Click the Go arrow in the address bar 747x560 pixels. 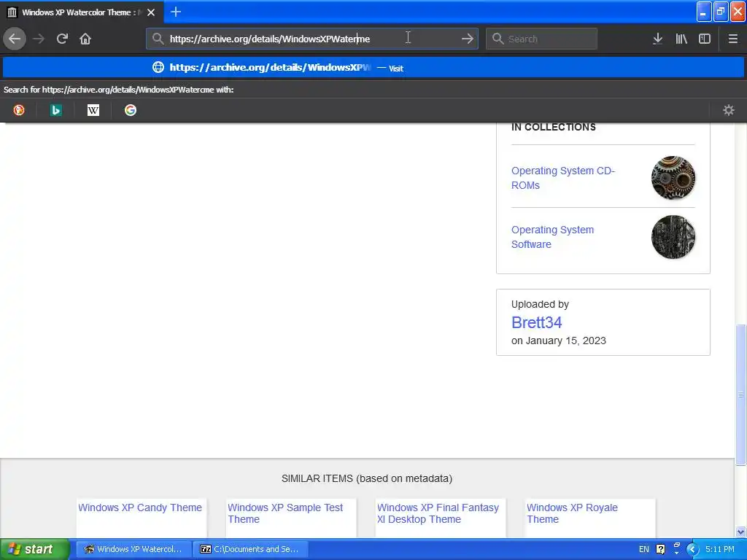pos(468,39)
